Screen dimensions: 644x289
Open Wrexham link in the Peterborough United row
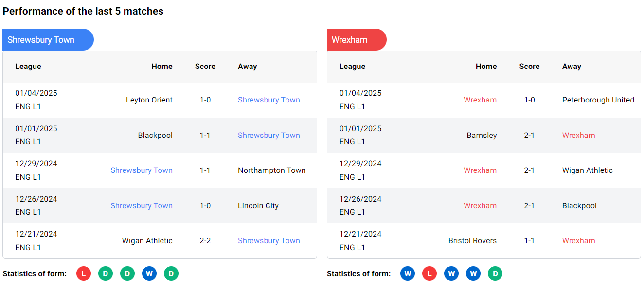click(480, 100)
